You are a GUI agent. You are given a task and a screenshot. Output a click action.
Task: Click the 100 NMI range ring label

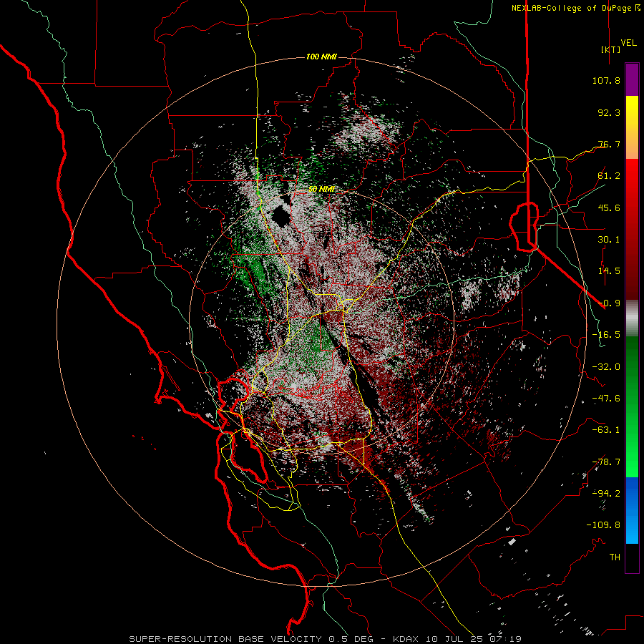click(x=321, y=57)
